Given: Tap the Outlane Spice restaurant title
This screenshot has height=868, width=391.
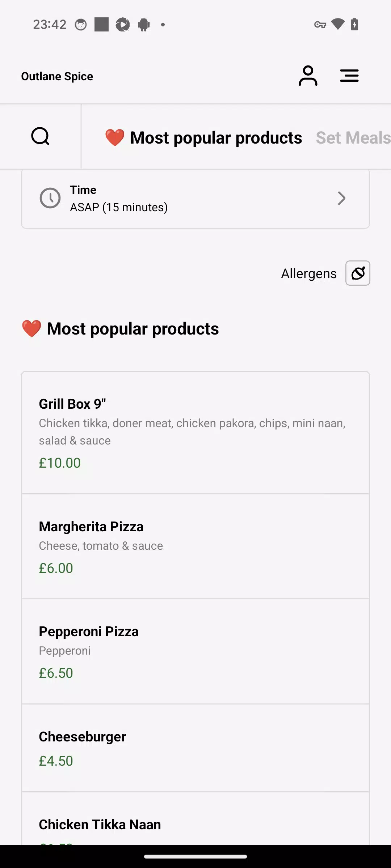Looking at the screenshot, I should click(x=57, y=76).
